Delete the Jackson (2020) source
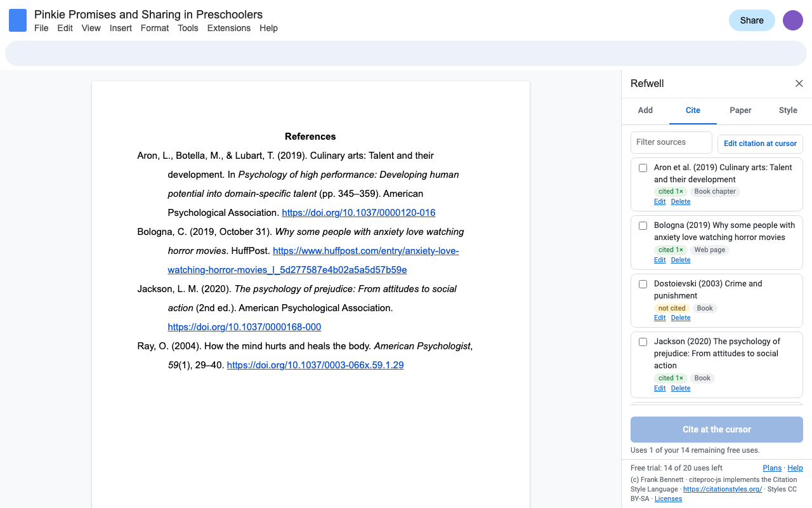Image resolution: width=812 pixels, height=508 pixels. click(681, 389)
